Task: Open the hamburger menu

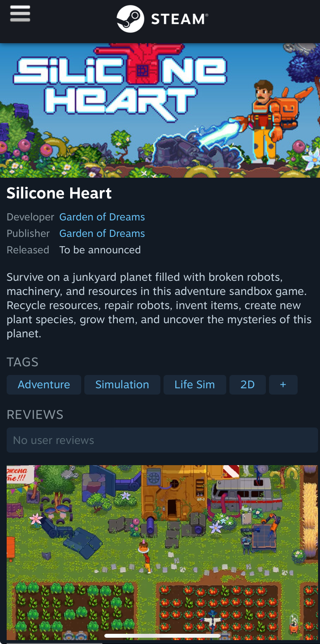Action: [20, 14]
